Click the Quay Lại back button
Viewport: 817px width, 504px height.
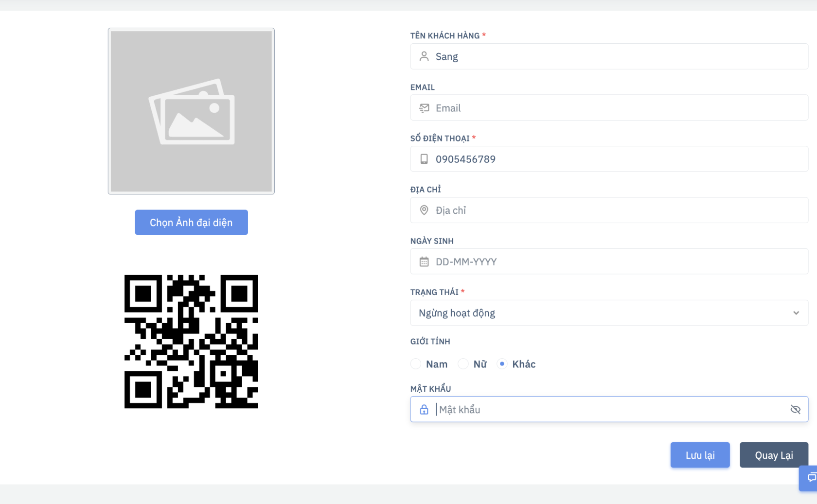click(774, 455)
